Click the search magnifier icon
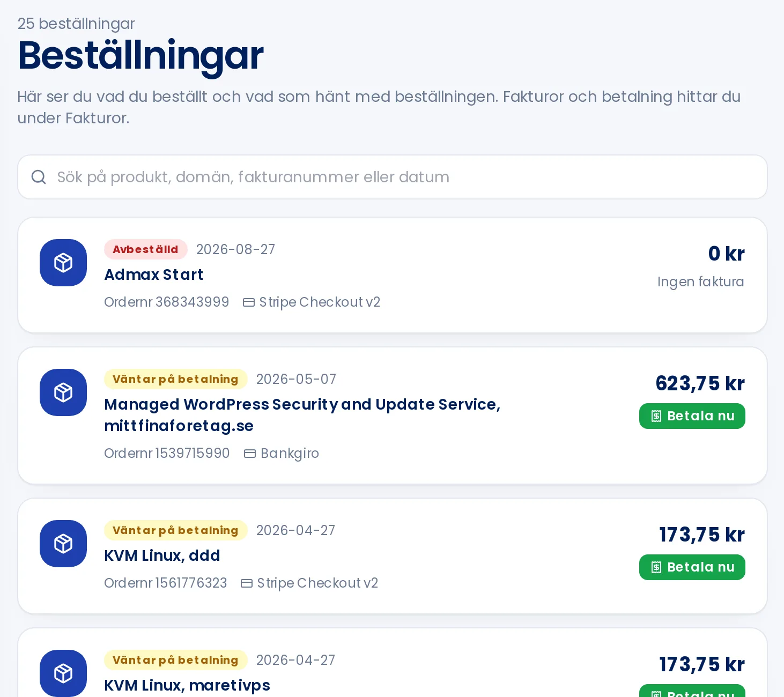The height and width of the screenshot is (697, 784). coord(39,177)
